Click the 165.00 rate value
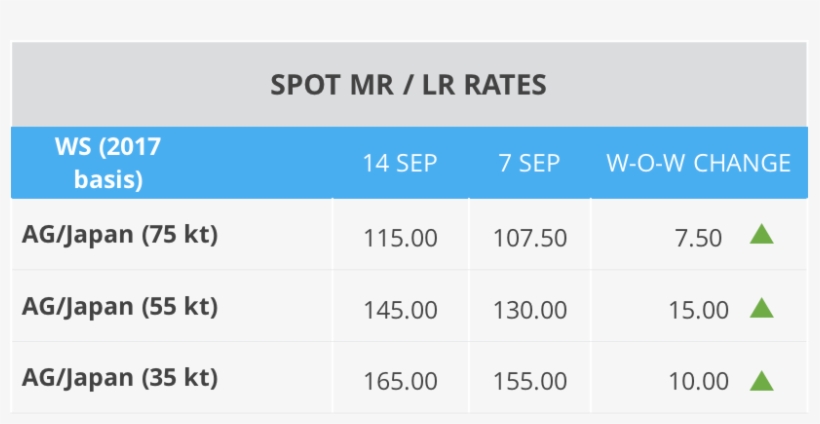The image size is (820, 424). [x=400, y=382]
